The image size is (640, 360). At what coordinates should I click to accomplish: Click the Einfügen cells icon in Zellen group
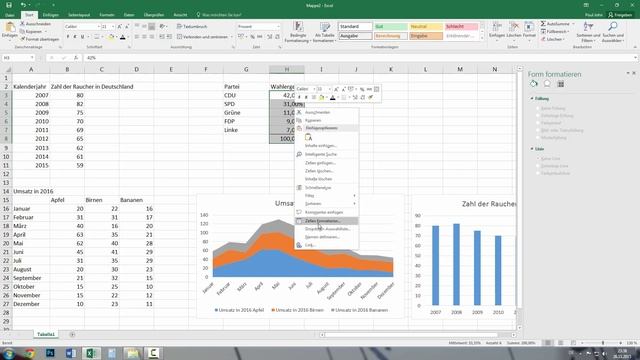pyautogui.click(x=497, y=27)
